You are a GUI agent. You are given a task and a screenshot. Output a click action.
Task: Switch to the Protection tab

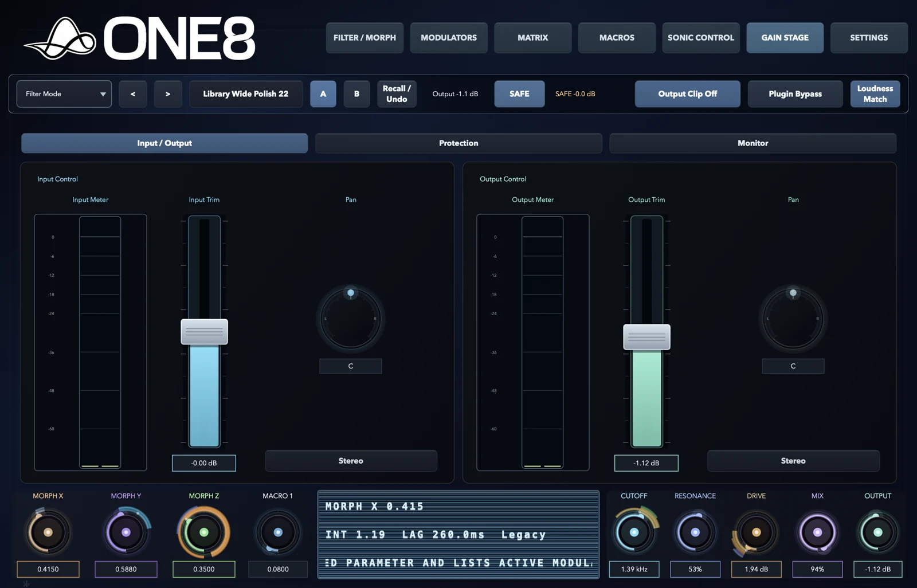click(458, 143)
